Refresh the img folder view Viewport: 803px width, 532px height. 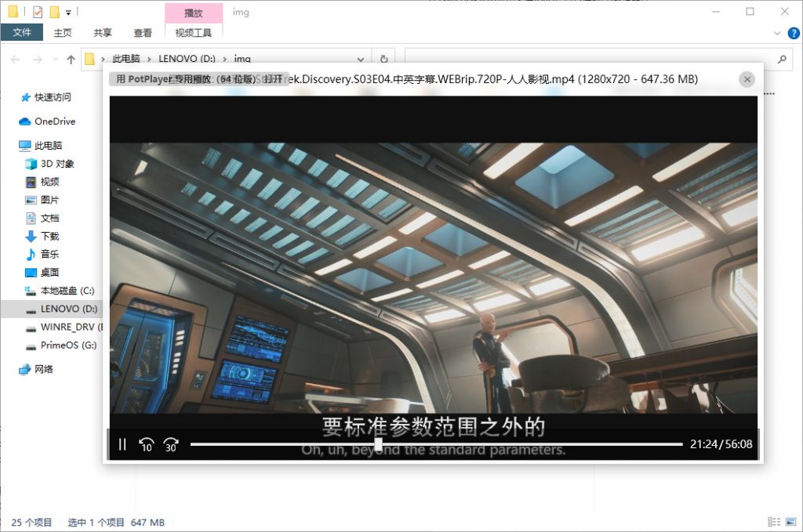tap(383, 59)
